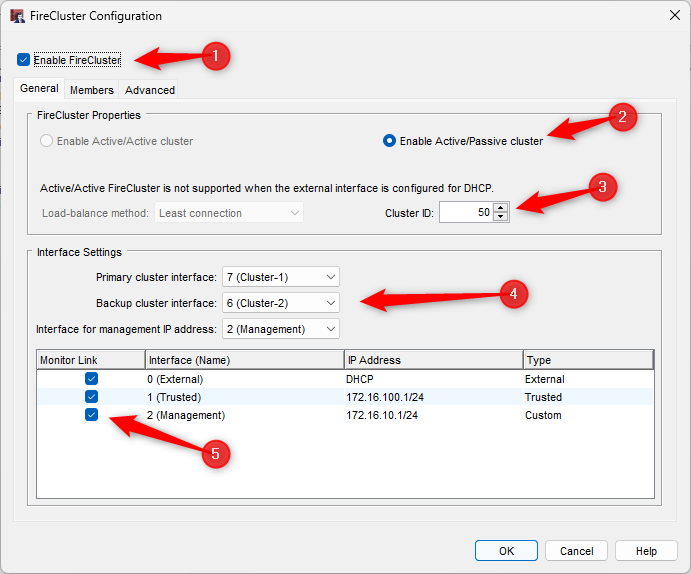Open the Advanced tab
The image size is (691, 574).
tap(150, 90)
